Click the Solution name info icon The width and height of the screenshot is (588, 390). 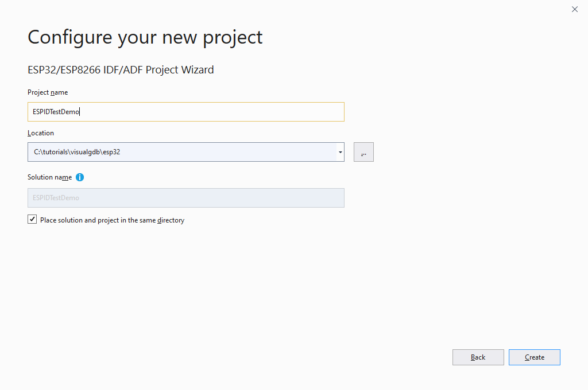[79, 177]
